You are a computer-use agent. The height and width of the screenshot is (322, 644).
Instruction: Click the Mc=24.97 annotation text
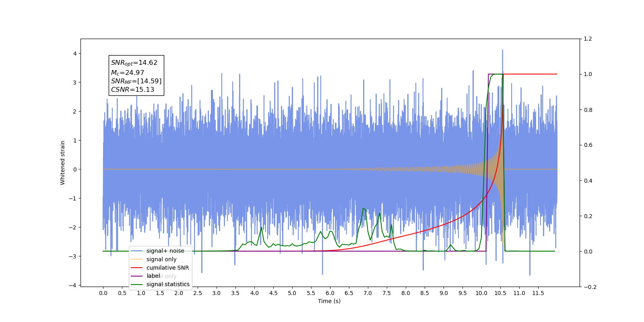[127, 73]
